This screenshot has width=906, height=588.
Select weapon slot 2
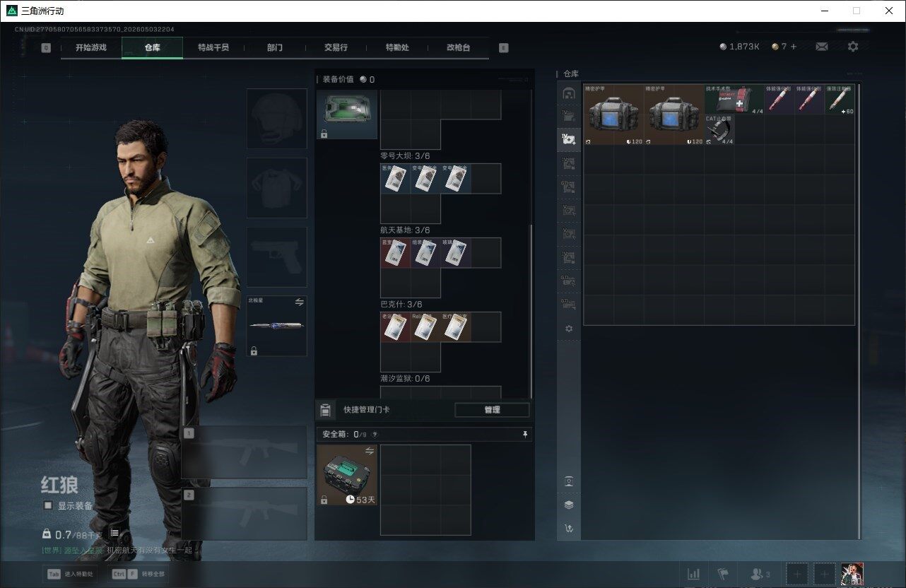click(x=245, y=514)
